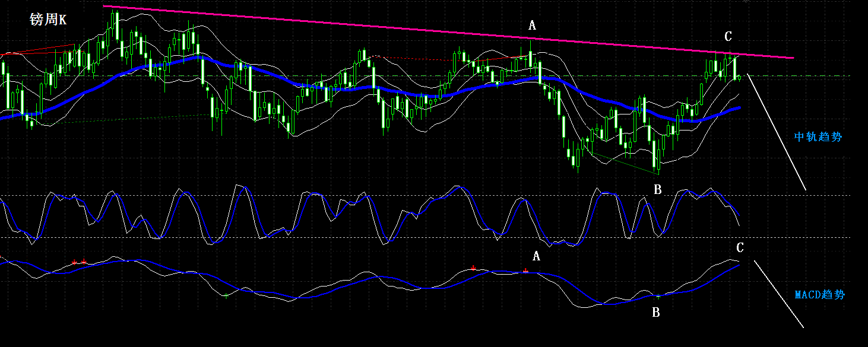Click the 中轨趋势 label
868x347 pixels.
click(818, 137)
